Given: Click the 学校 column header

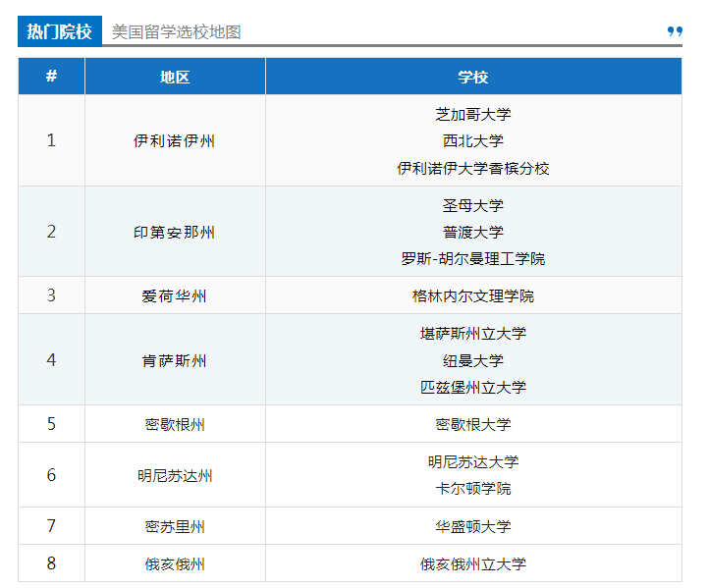Looking at the screenshot, I should coord(473,76).
